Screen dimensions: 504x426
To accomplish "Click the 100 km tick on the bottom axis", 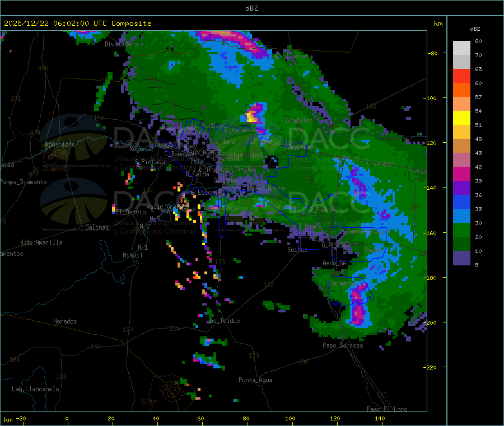I will click(x=290, y=418).
